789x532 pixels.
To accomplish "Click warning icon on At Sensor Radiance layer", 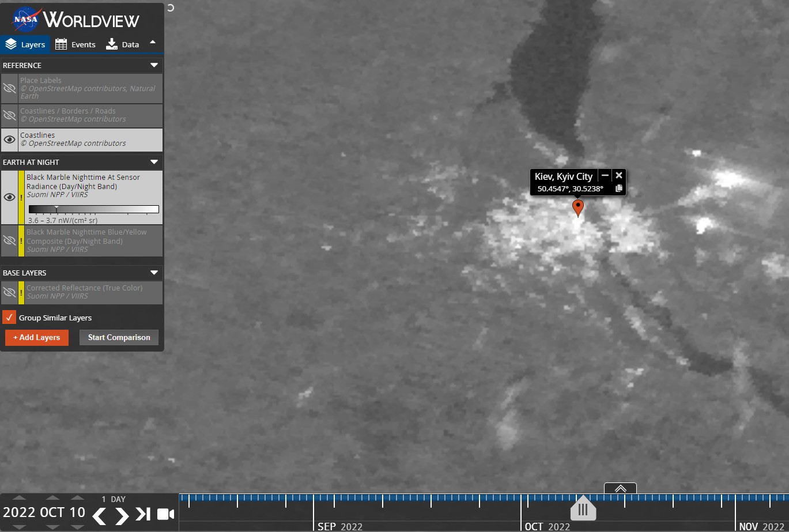I will (x=21, y=197).
